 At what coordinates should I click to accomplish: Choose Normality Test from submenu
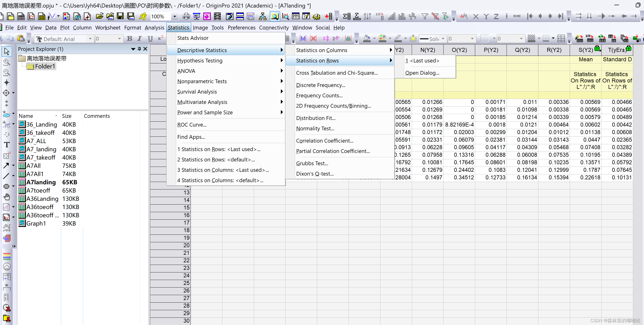(315, 128)
